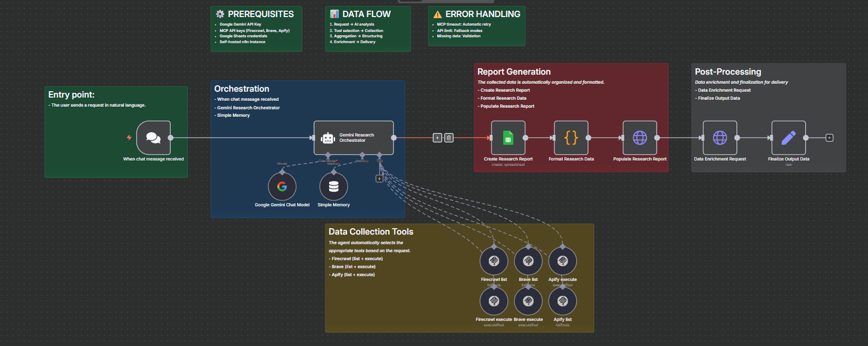
Task: Click 'MCP timeout: Automatic retry' line
Action: (x=464, y=25)
